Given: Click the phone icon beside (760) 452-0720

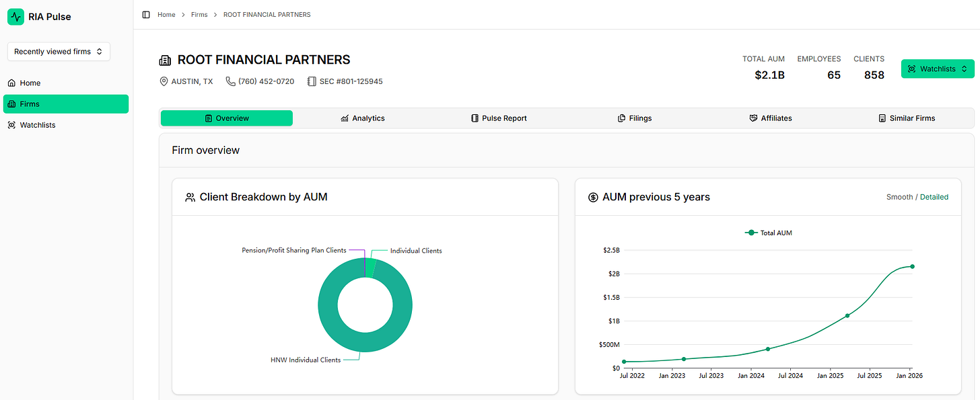Looking at the screenshot, I should tap(230, 81).
